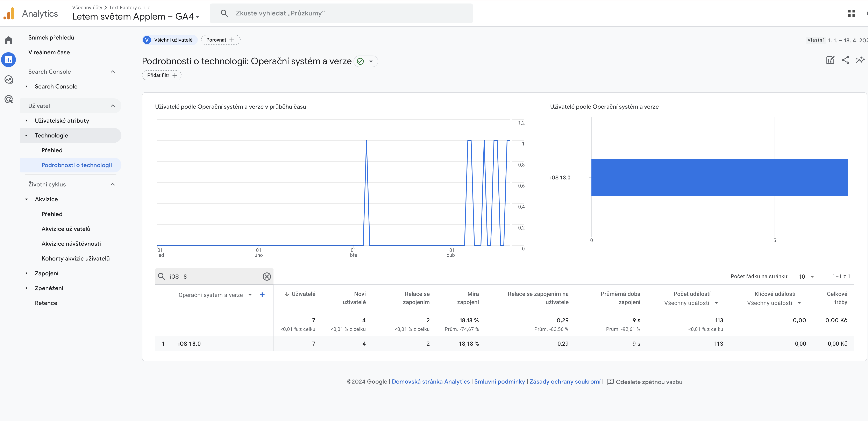
Task: Collapse the Životní cyklus section
Action: pyautogui.click(x=113, y=184)
